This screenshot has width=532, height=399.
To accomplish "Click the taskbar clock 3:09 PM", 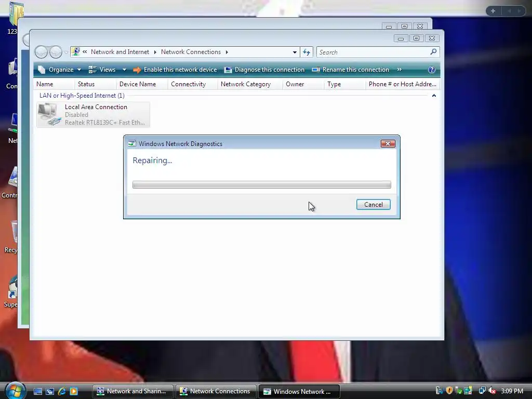I will click(512, 391).
